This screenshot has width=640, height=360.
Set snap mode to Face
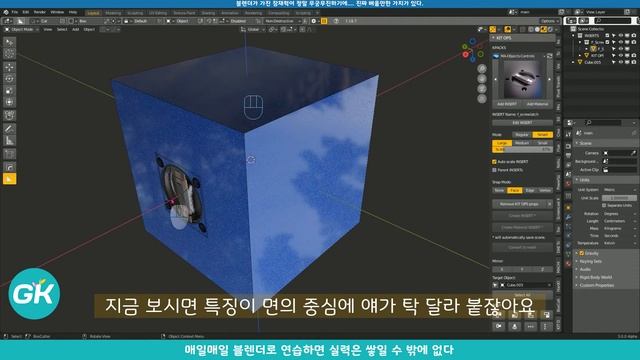[x=514, y=190]
